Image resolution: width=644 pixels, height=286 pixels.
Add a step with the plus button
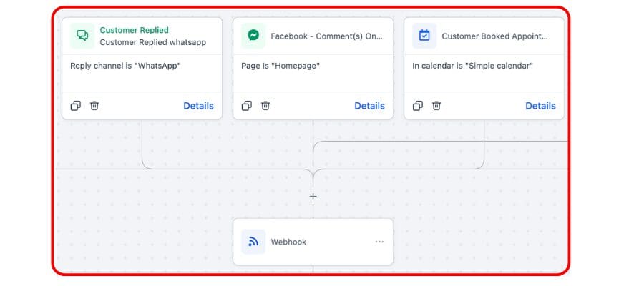click(313, 196)
